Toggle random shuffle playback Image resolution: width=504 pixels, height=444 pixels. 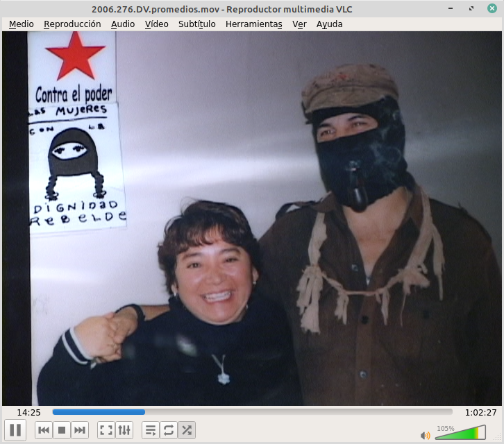(x=187, y=430)
